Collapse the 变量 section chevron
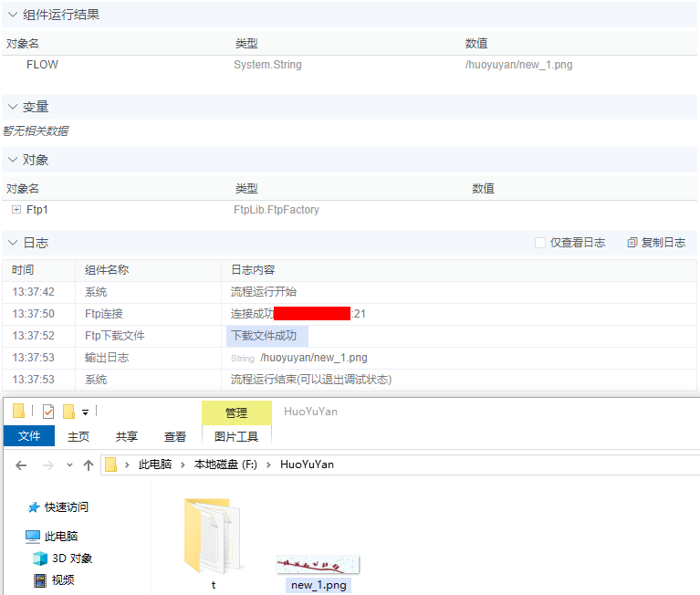 pyautogui.click(x=13, y=107)
